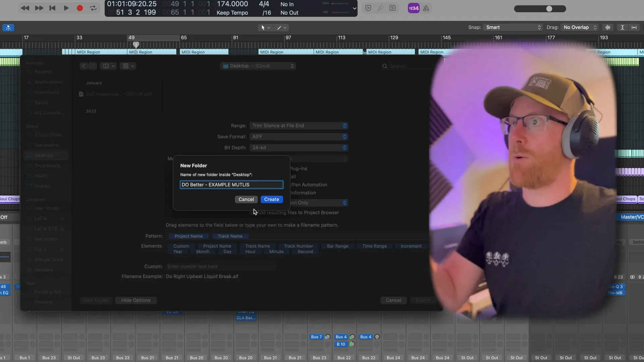Click the New Folder name text field
The width and height of the screenshot is (644, 362).
[x=231, y=185]
